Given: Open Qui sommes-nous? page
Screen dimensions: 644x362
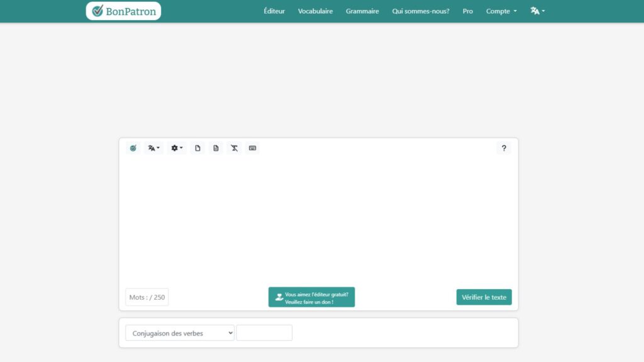Looking at the screenshot, I should pyautogui.click(x=421, y=11).
